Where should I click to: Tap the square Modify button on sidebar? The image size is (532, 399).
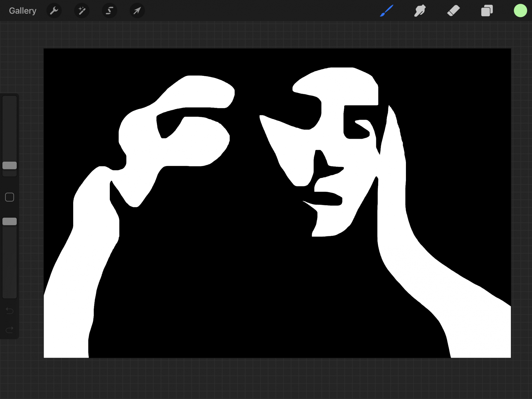tap(10, 197)
